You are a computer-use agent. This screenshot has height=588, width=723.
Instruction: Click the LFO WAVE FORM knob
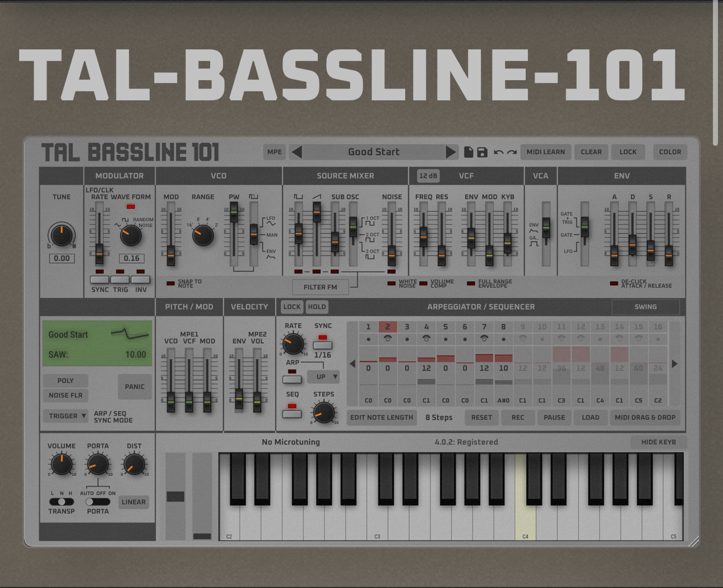point(131,235)
